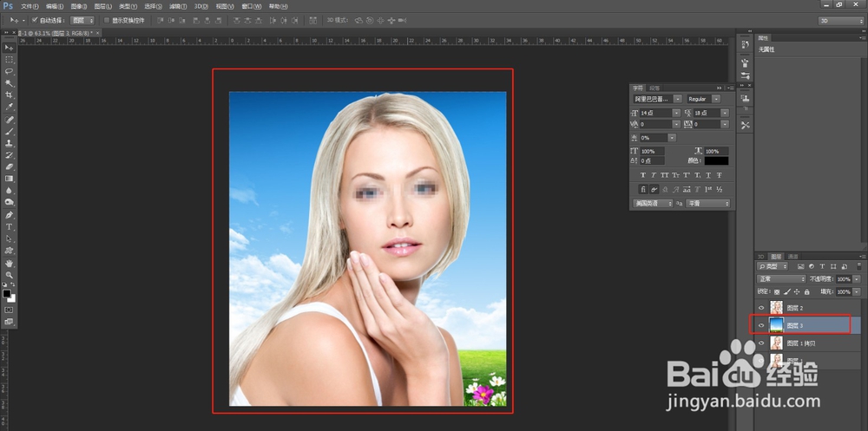Select the Move tool in the toolbox
This screenshot has width=868, height=431.
pyautogui.click(x=9, y=49)
